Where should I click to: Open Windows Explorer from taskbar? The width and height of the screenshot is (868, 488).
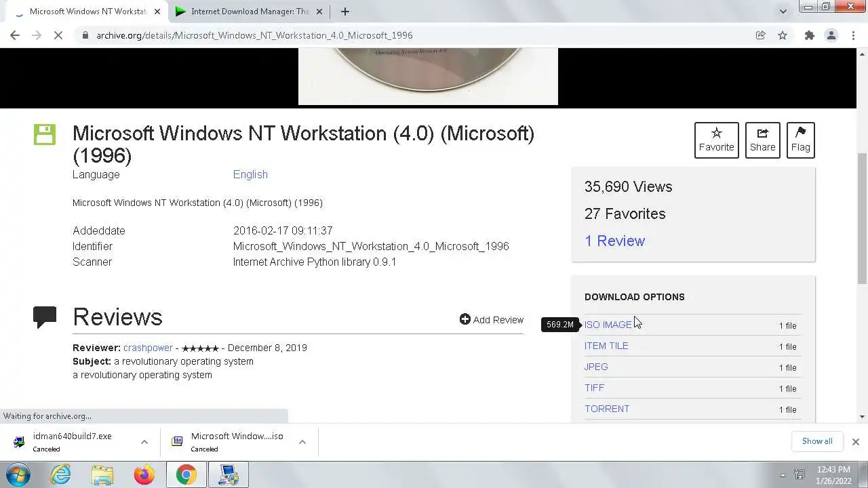click(102, 474)
